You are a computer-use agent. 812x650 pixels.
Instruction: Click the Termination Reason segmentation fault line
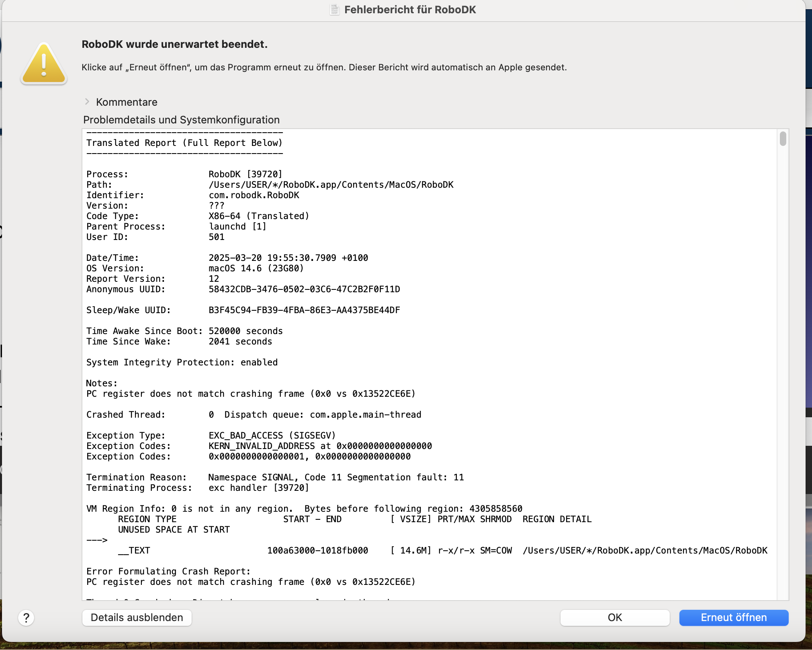coord(335,477)
